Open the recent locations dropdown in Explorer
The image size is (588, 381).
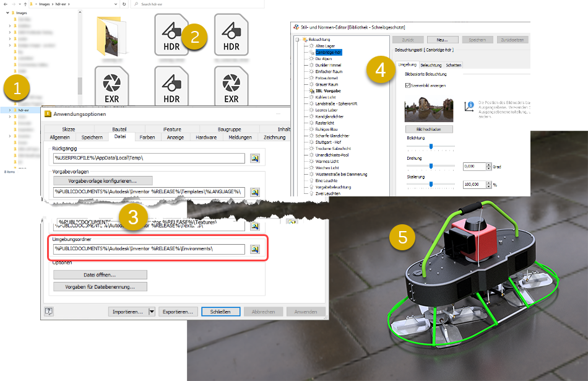tap(20, 4)
